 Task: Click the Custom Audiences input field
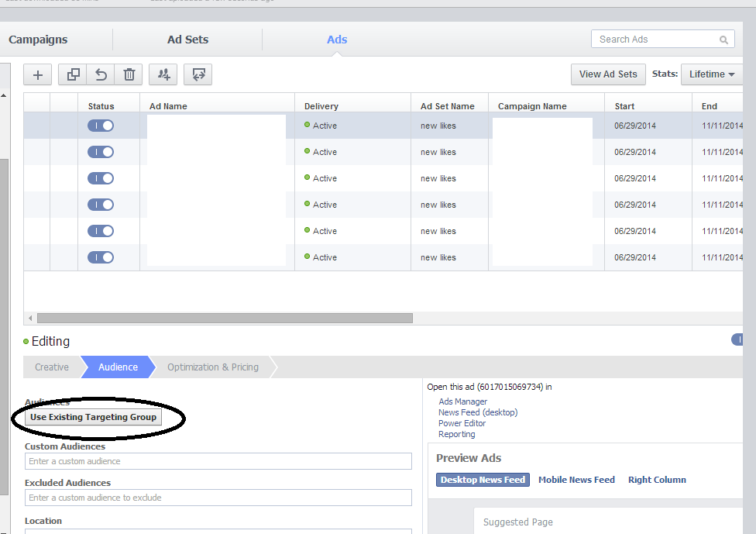point(218,461)
